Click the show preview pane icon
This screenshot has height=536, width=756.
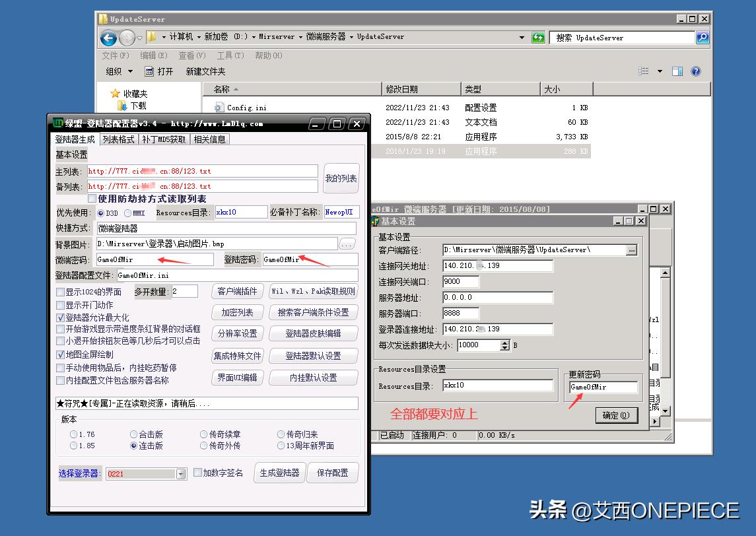pyautogui.click(x=677, y=71)
